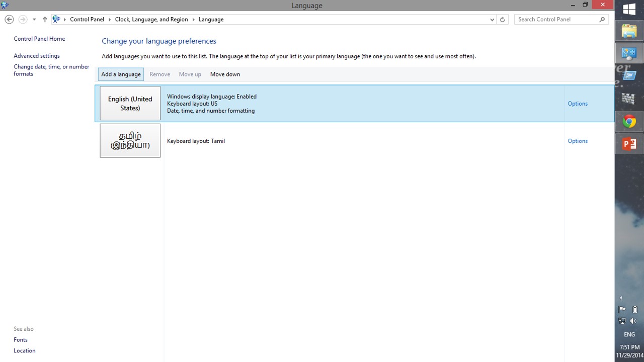Refresh the Control Panel page
The height and width of the screenshot is (362, 644).
tap(502, 20)
